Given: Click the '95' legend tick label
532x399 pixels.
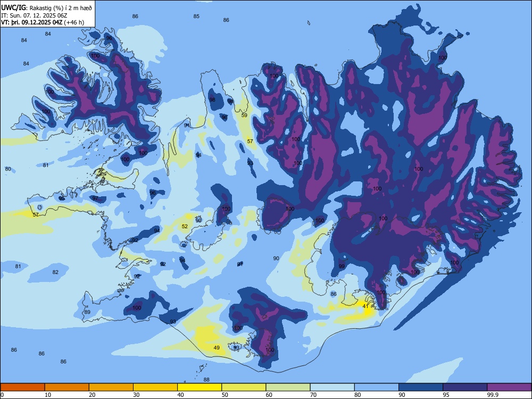Looking at the screenshot, I should tap(446, 395).
